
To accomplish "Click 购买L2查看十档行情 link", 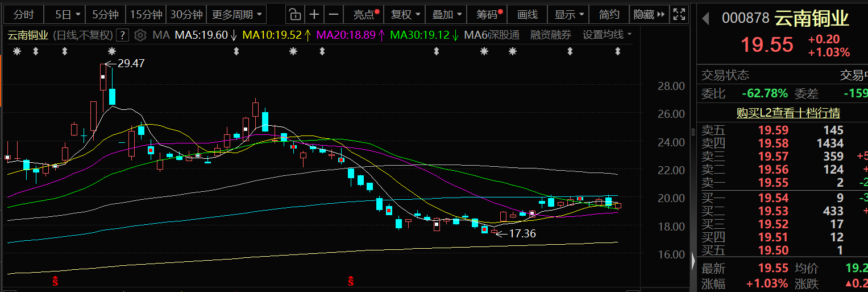I will (x=788, y=113).
